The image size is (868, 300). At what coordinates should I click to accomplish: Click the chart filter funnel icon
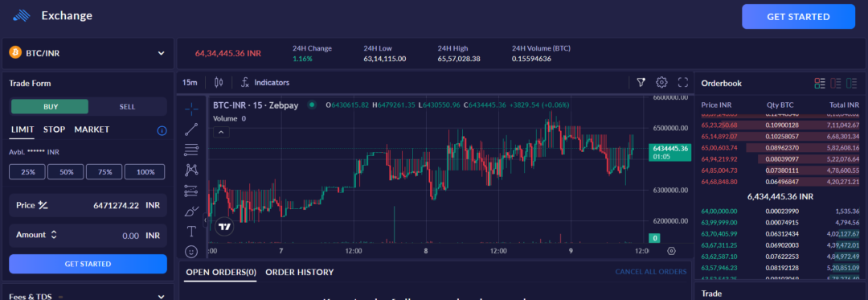(x=641, y=83)
